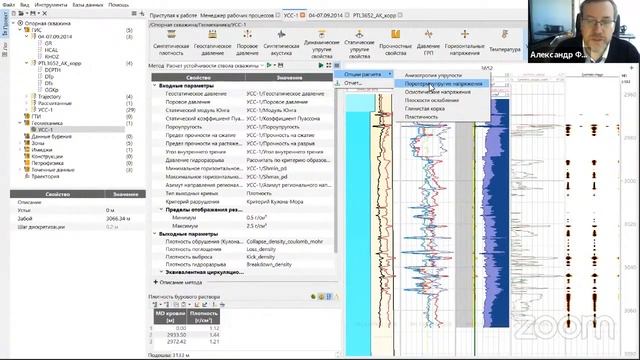Open the Отчет... menu entry
The height and width of the screenshot is (360, 640).
coord(364,83)
